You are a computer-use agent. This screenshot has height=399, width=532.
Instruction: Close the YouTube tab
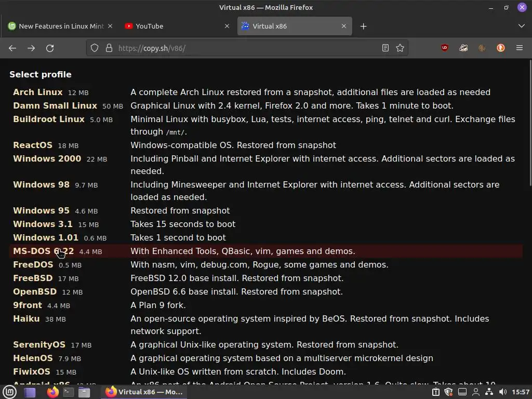click(227, 26)
